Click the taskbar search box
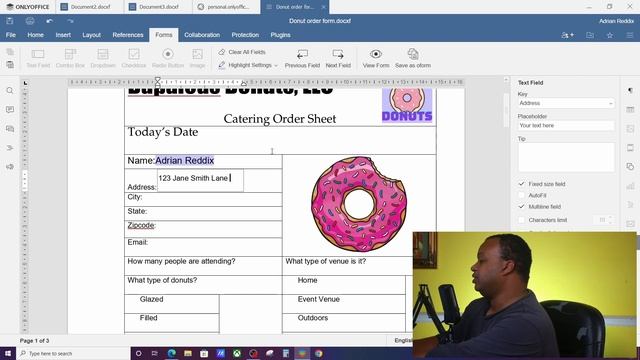The image size is (640, 360). 73,353
